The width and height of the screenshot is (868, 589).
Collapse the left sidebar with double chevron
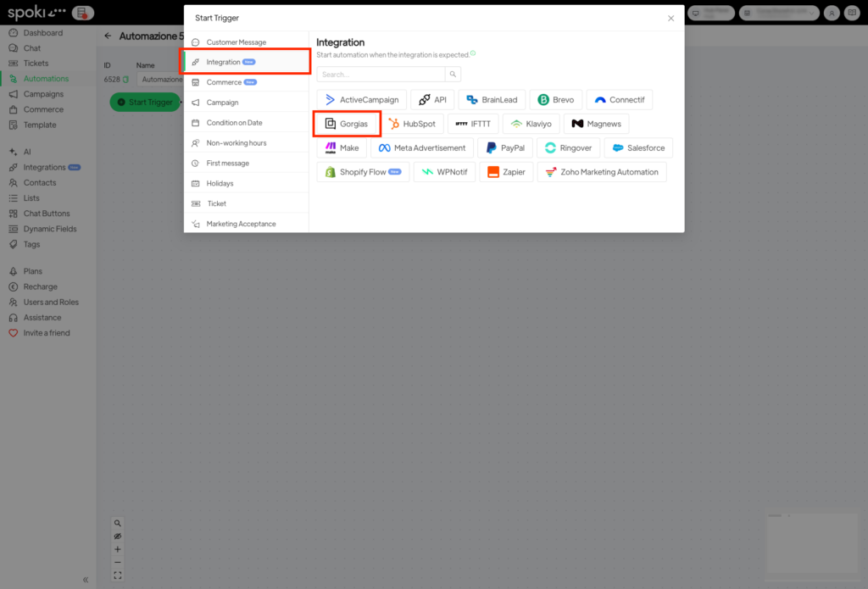tap(86, 580)
